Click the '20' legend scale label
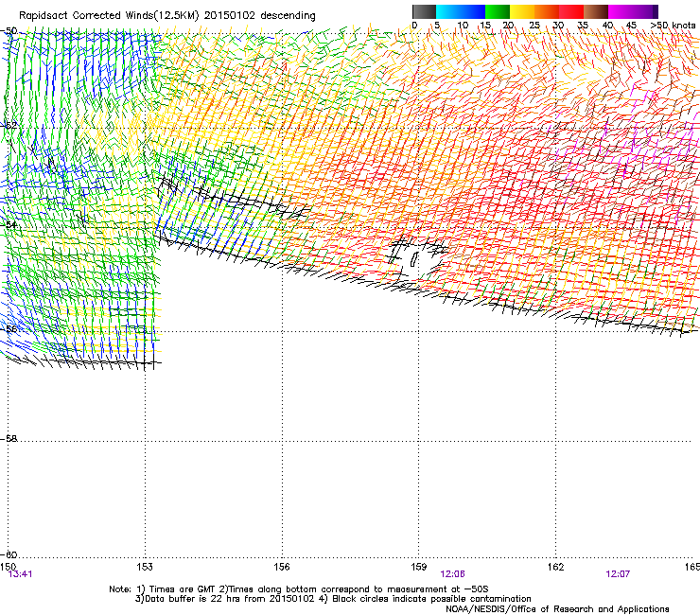The height and width of the screenshot is (615, 700). (x=508, y=25)
